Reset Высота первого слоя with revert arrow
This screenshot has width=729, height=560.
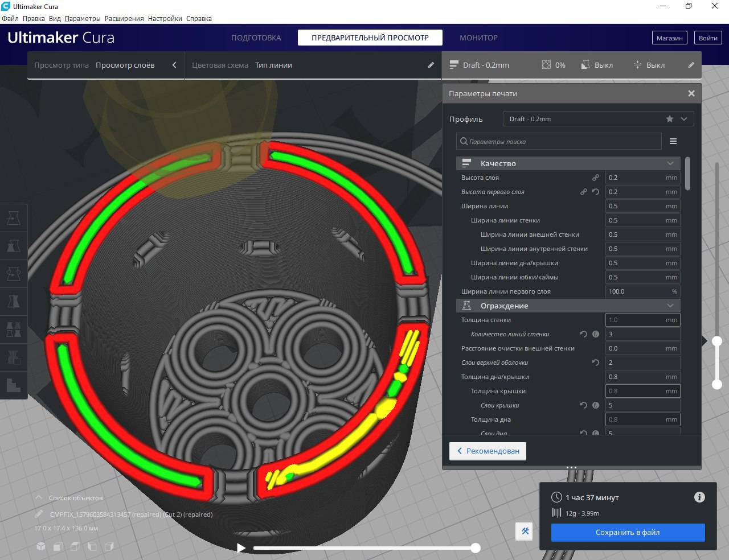tap(596, 192)
